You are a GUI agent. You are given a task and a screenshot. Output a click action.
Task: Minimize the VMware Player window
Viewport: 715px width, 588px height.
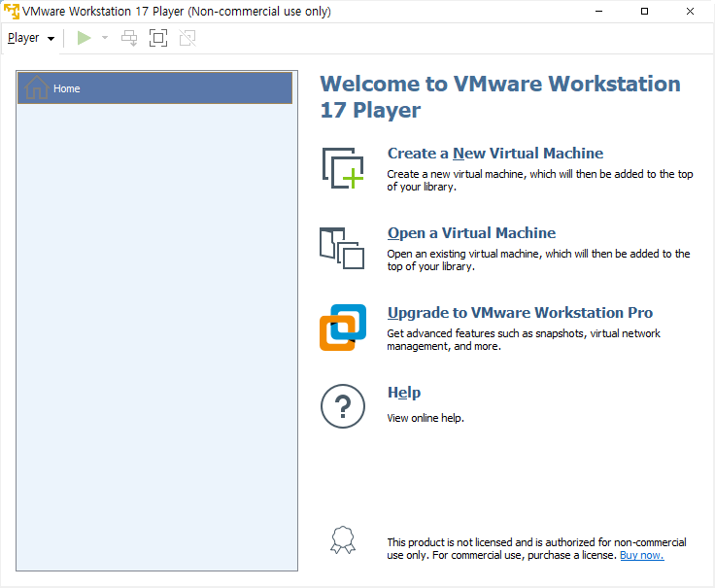(x=598, y=11)
